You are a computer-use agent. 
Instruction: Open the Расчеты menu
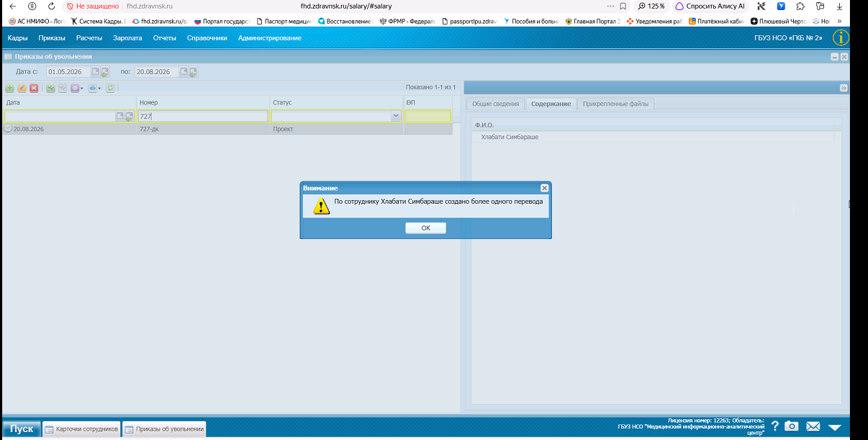pos(89,37)
